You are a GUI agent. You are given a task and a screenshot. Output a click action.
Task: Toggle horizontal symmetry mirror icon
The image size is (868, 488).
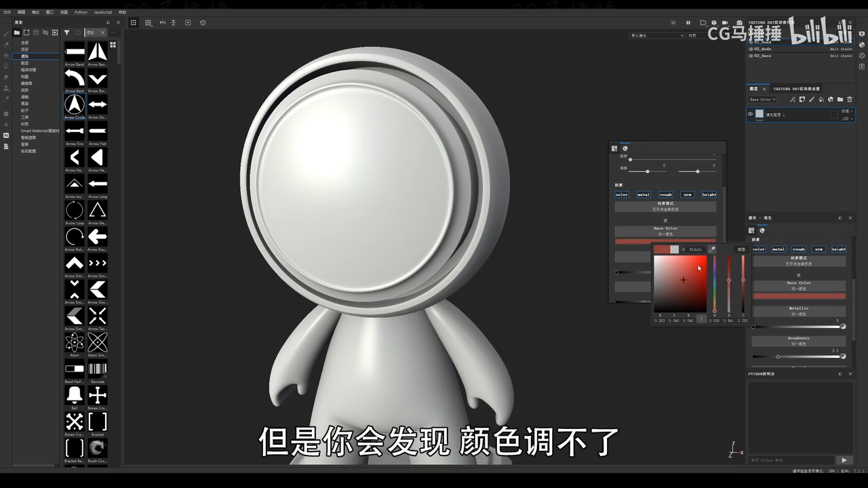click(x=163, y=22)
